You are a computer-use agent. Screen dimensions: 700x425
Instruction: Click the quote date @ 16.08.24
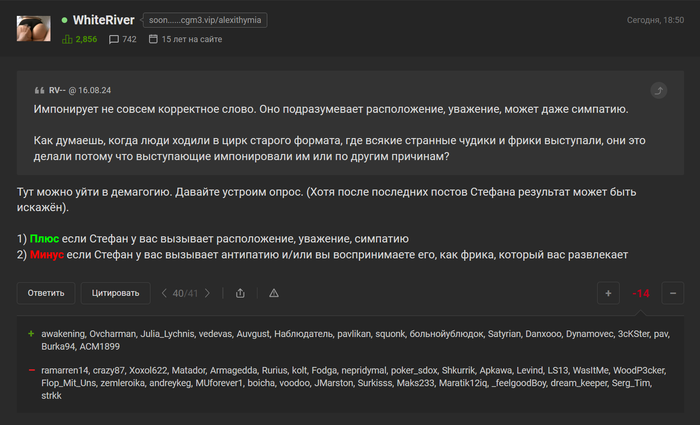click(90, 90)
